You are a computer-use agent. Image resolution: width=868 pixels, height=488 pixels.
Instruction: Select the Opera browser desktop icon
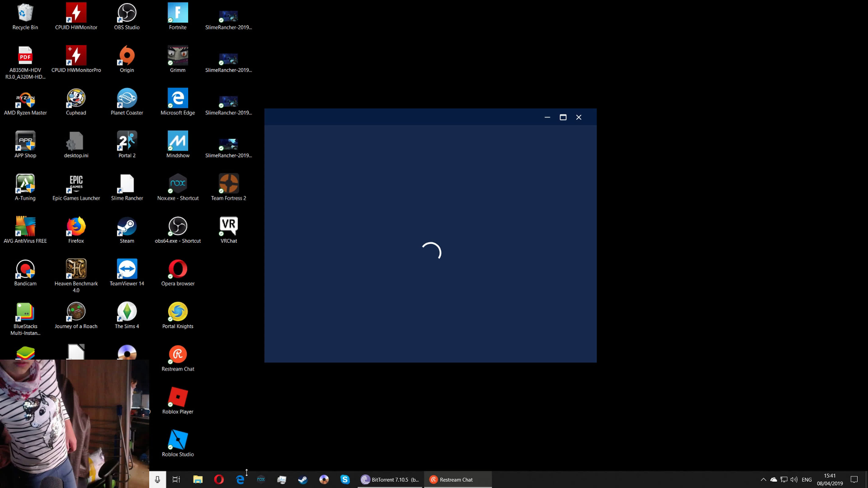178,273
